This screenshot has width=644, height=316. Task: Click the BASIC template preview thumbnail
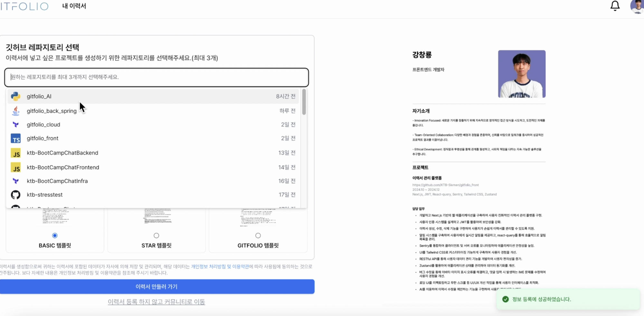(x=55, y=216)
